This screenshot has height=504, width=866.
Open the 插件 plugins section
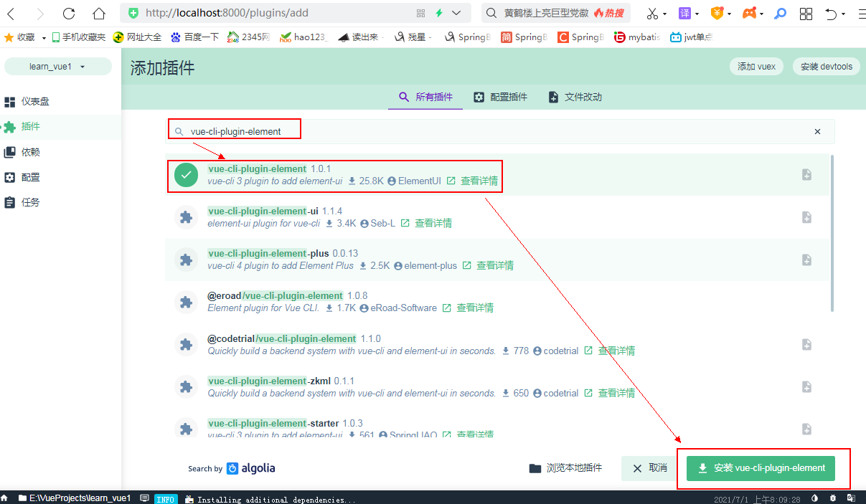pyautogui.click(x=60, y=127)
